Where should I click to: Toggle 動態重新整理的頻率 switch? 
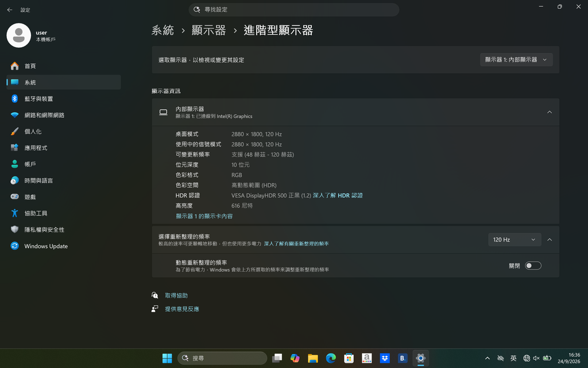[x=533, y=266]
